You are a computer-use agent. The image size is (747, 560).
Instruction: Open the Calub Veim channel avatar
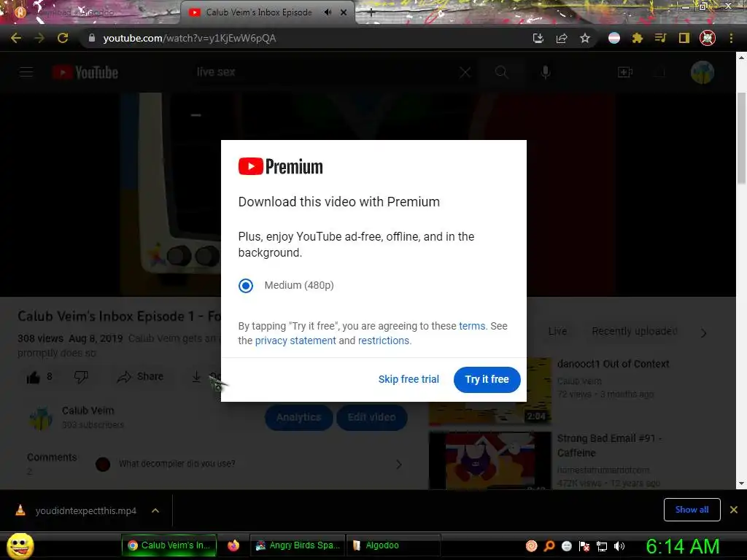(x=41, y=418)
